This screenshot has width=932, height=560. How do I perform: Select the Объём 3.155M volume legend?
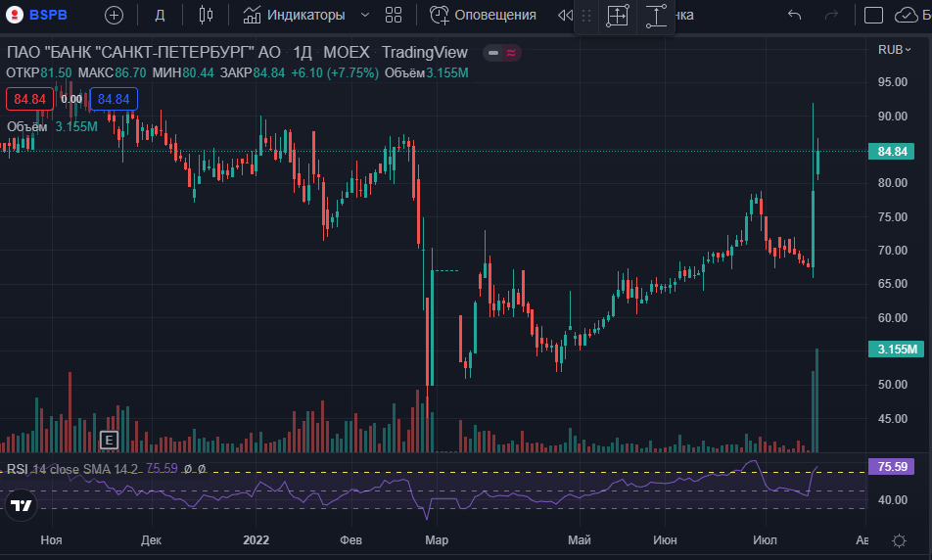coord(52,126)
